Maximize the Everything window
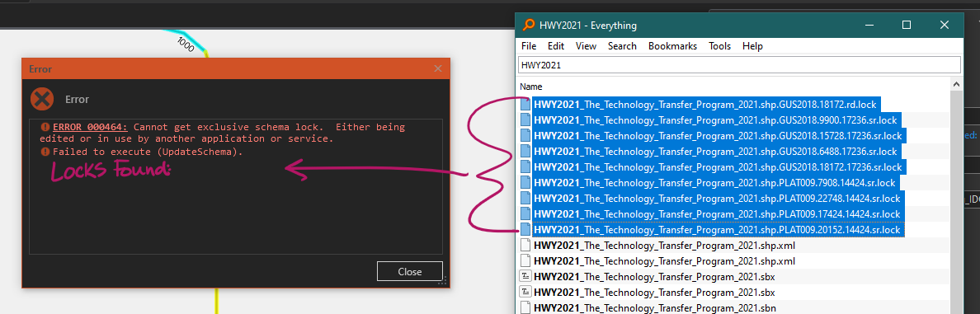 pyautogui.click(x=907, y=25)
